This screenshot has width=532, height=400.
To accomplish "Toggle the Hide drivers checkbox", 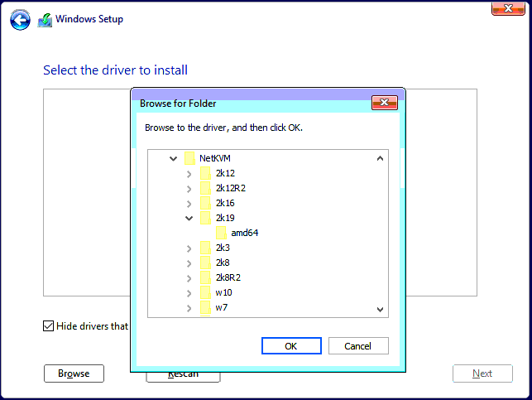I will point(48,326).
